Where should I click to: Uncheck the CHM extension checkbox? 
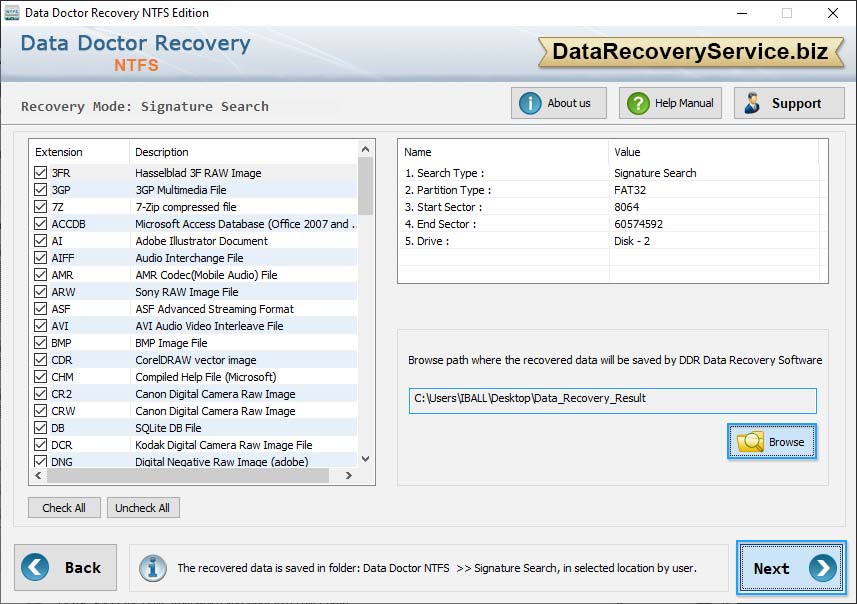tap(40, 377)
